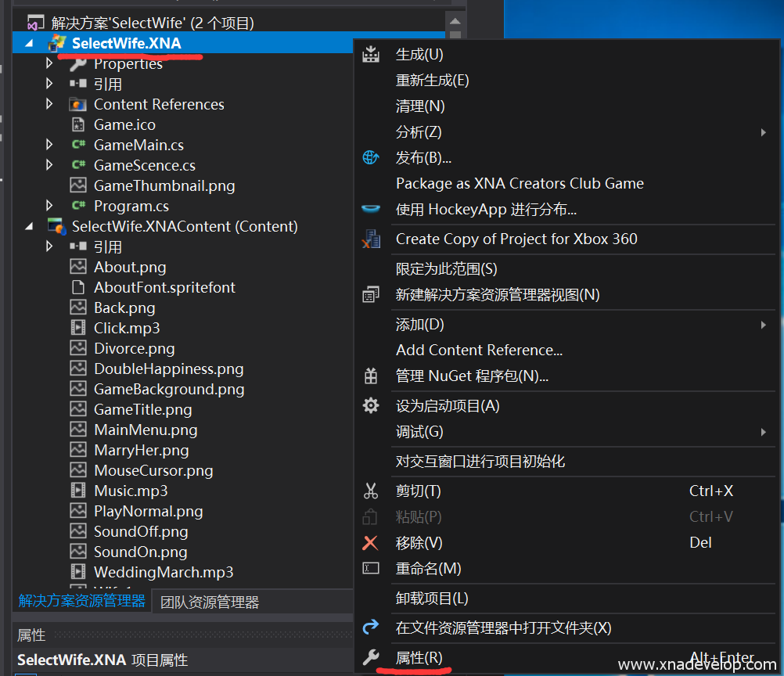Choose 重新生成(E) from the context menu
784x676 pixels.
pyautogui.click(x=432, y=81)
